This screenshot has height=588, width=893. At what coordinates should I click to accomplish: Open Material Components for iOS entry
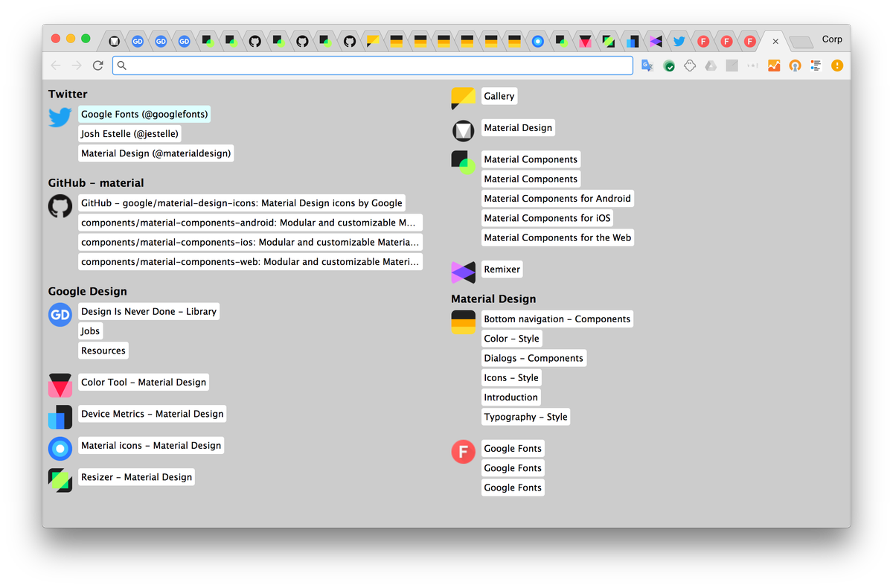[547, 218]
